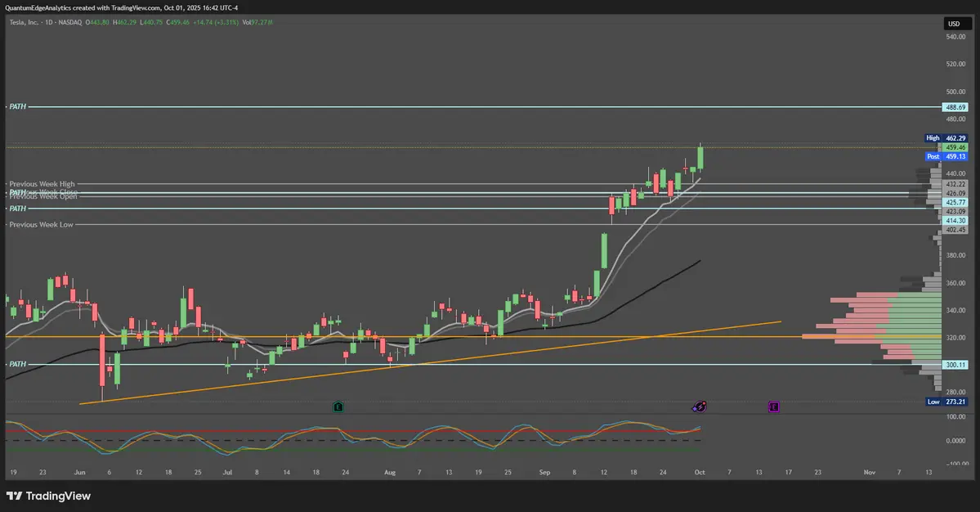Screen dimensions: 980x512
Task: Click the 402.45 price tag
Action: point(955,230)
